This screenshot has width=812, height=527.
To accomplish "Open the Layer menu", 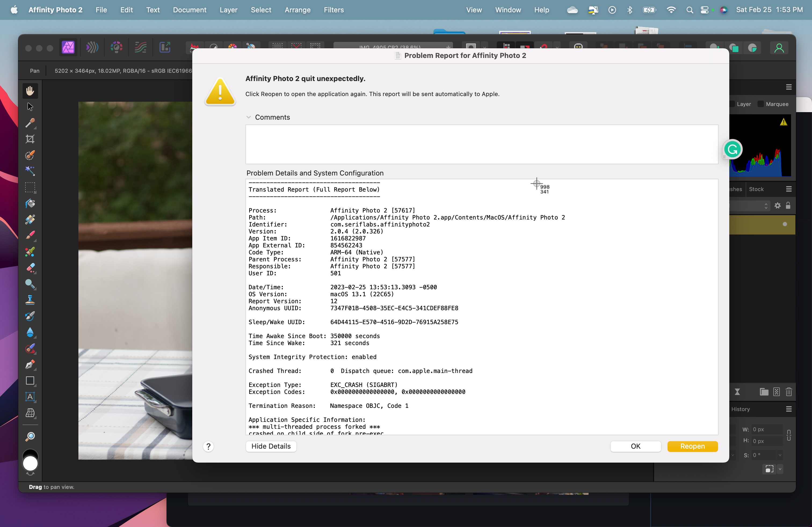I will point(229,10).
